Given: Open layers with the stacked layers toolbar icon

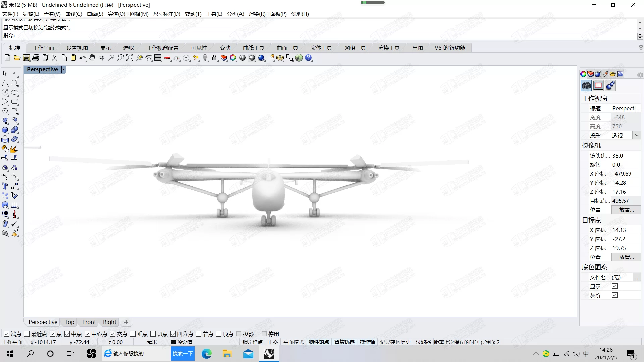Looking at the screenshot, I should point(224,58).
